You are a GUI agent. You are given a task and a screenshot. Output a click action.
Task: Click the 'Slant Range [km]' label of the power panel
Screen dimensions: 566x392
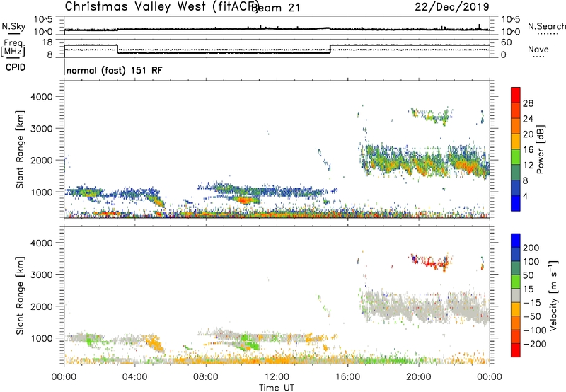pyautogui.click(x=20, y=149)
